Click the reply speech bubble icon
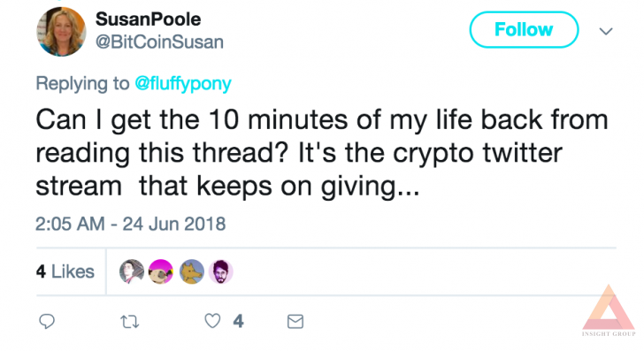Screen dimensions: 644x351 (47, 322)
